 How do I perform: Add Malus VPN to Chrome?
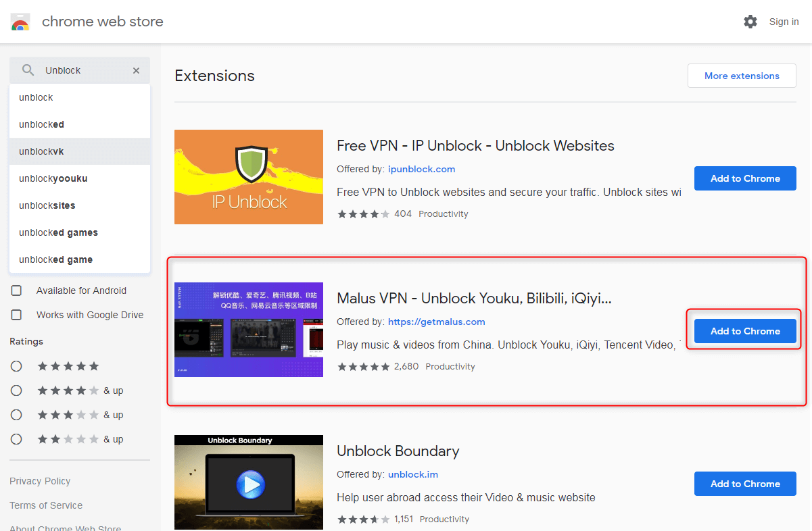point(745,331)
